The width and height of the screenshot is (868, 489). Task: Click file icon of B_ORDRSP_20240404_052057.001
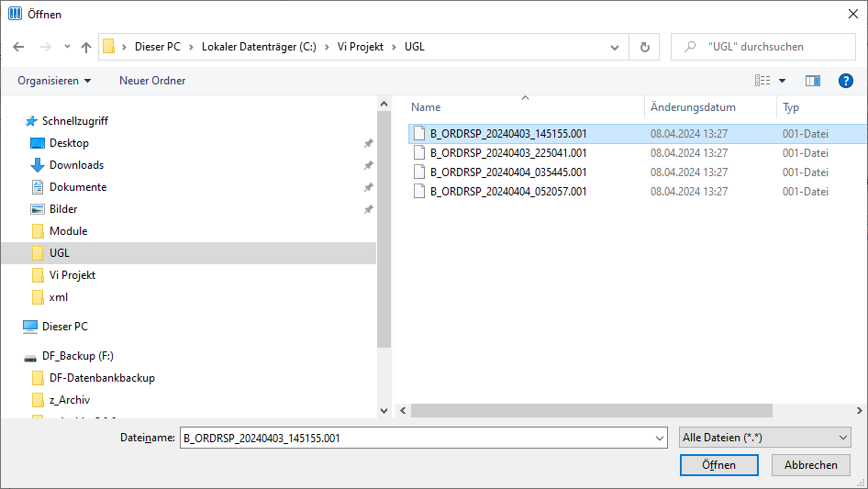tap(419, 192)
